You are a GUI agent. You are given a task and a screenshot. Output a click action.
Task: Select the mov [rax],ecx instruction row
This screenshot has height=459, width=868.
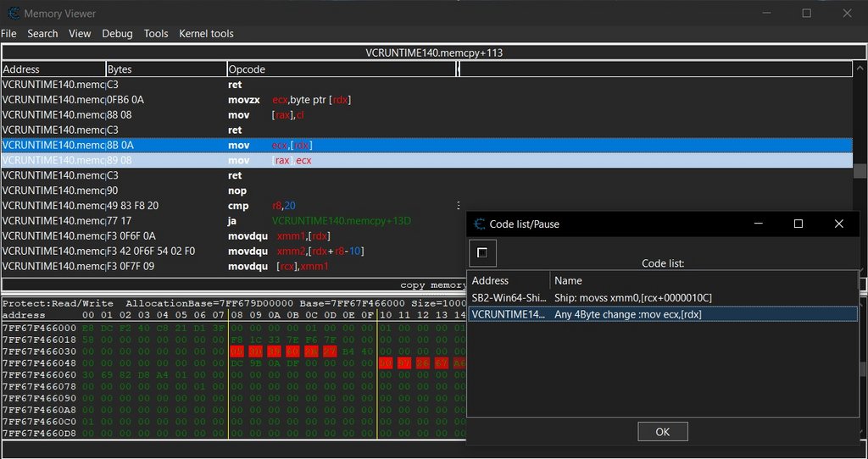coord(427,160)
